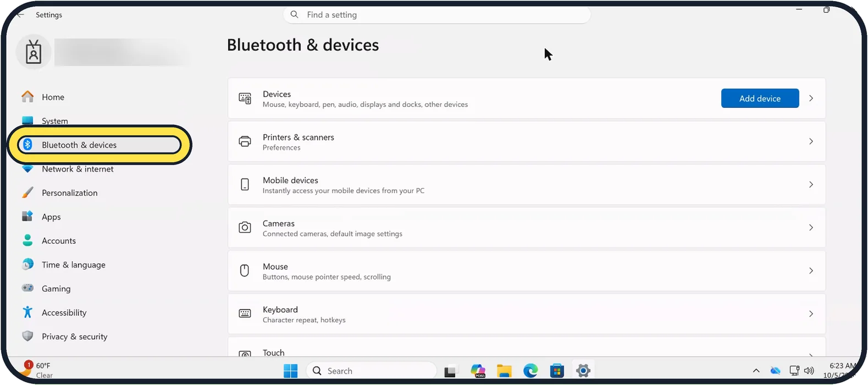The width and height of the screenshot is (868, 385).
Task: Expand the Mobile devices chevron
Action: [811, 185]
